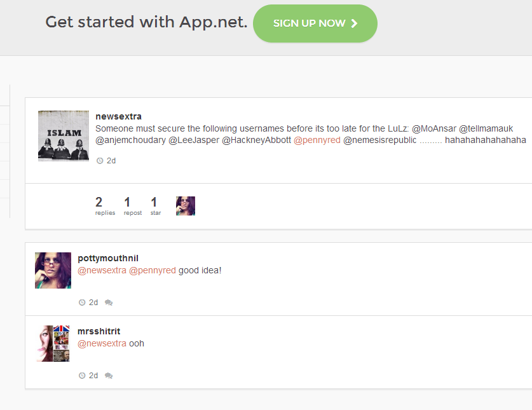Click the conversation bubble icon on mrsshitrit's reply
532x410 pixels.
[109, 376]
